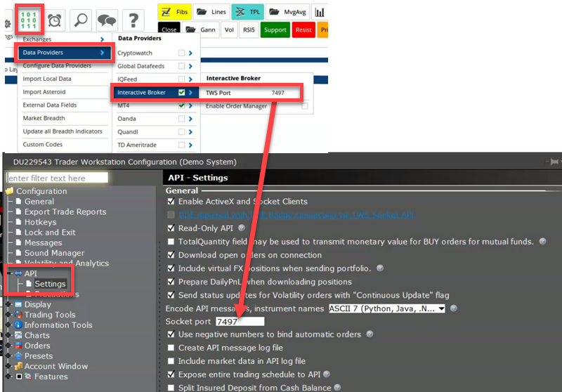Select Market Breadth menu item
Viewport: 562px width, 392px height.
(x=63, y=118)
